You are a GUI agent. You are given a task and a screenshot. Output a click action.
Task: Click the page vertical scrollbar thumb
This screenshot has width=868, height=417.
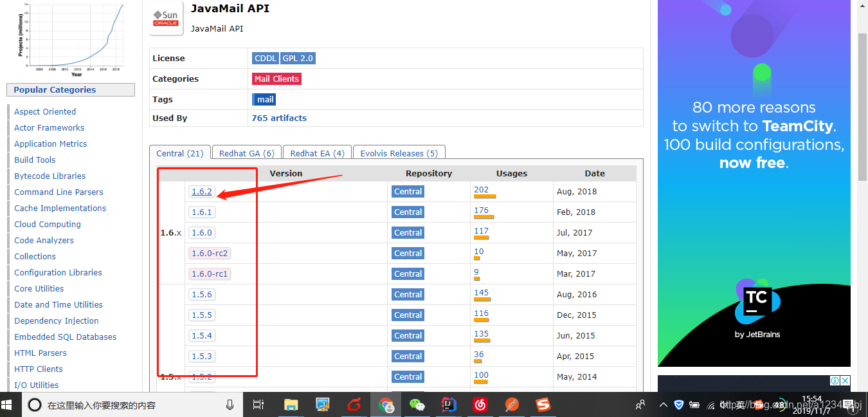click(862, 106)
